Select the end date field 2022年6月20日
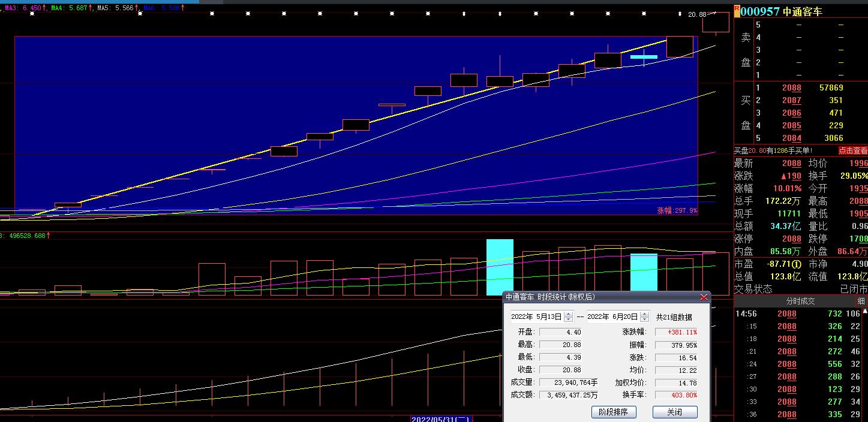This screenshot has width=868, height=422. tap(612, 317)
